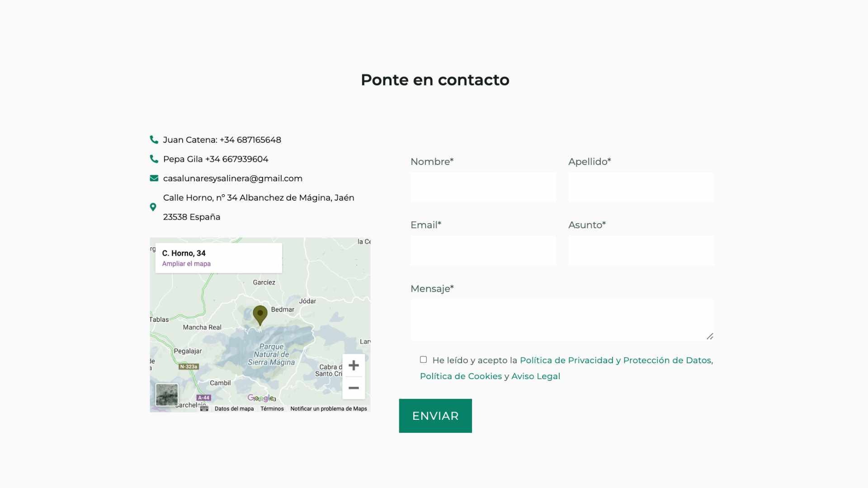Click the A-44 road badge on map
The image size is (868, 488).
point(203,398)
